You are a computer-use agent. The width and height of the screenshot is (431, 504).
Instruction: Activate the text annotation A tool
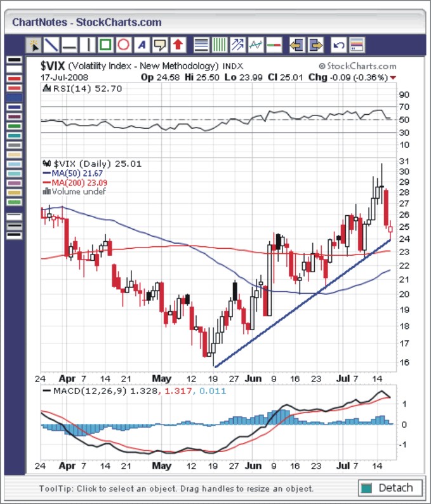[x=142, y=45]
